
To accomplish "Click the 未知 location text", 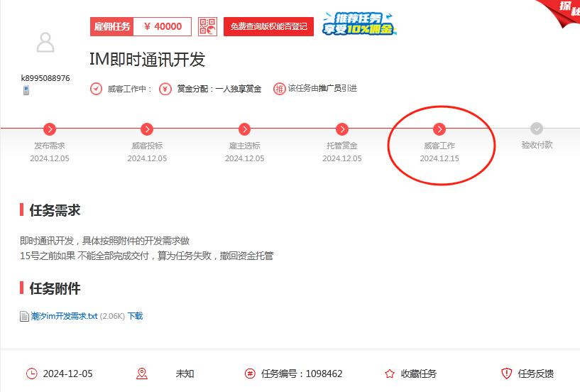I will pos(185,374).
